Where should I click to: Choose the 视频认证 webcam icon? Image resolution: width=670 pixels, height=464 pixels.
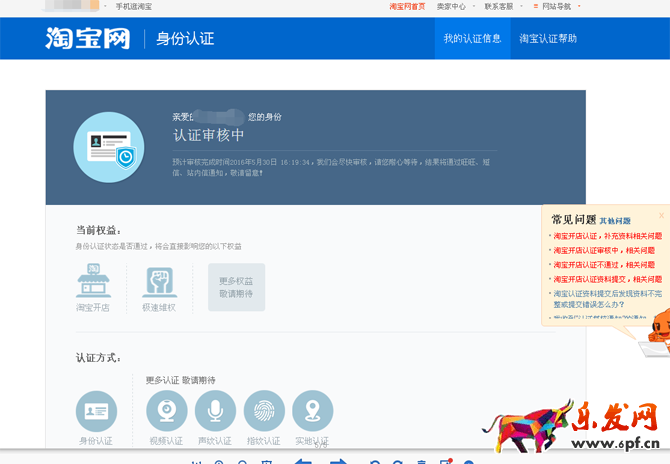pos(167,411)
